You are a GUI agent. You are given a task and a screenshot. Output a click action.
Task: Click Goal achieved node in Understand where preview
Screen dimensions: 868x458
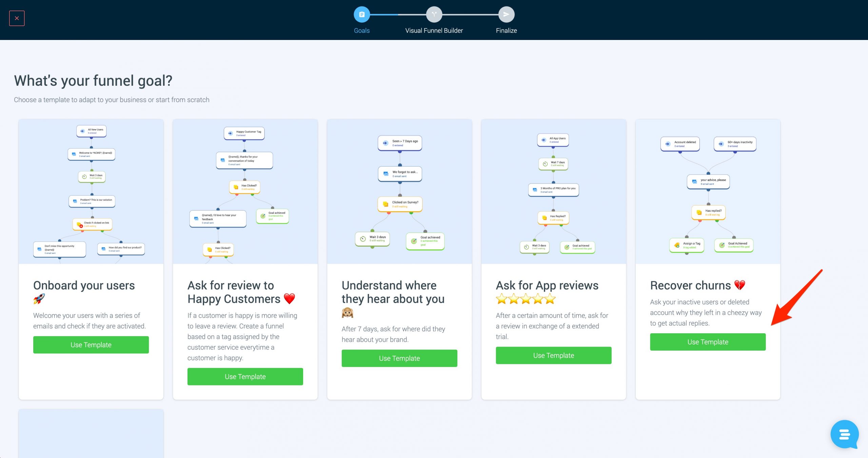coord(425,241)
